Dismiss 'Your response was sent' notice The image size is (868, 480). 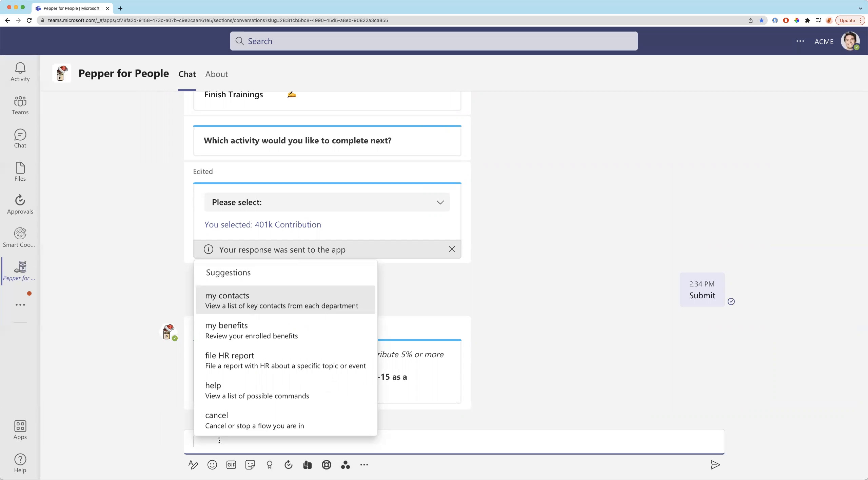pyautogui.click(x=452, y=249)
